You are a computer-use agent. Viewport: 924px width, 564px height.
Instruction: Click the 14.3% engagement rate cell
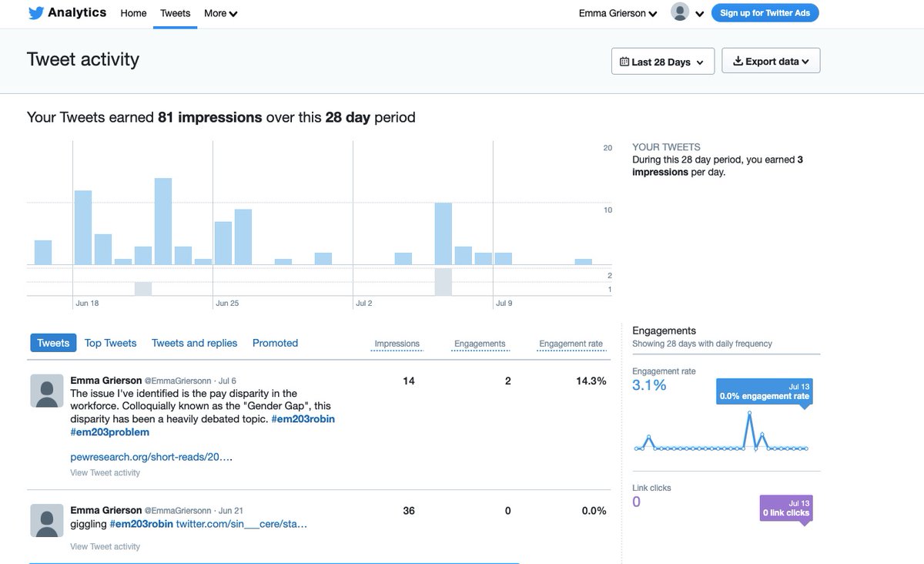tap(591, 381)
